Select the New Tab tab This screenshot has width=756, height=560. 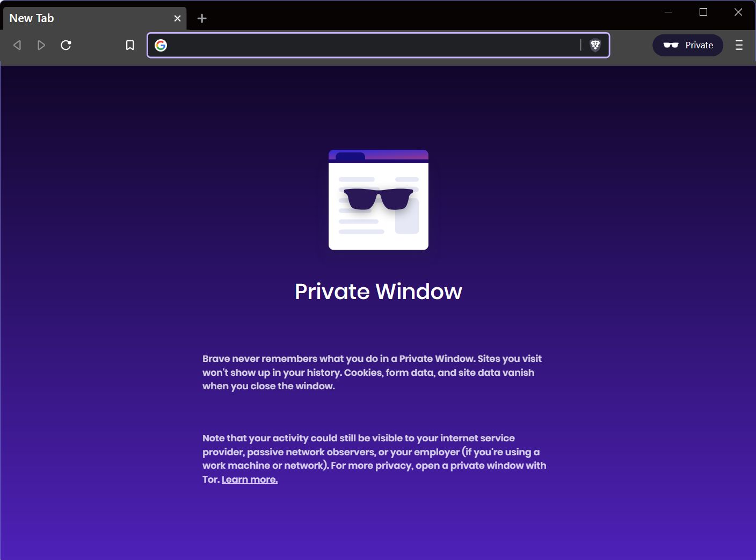[81, 18]
